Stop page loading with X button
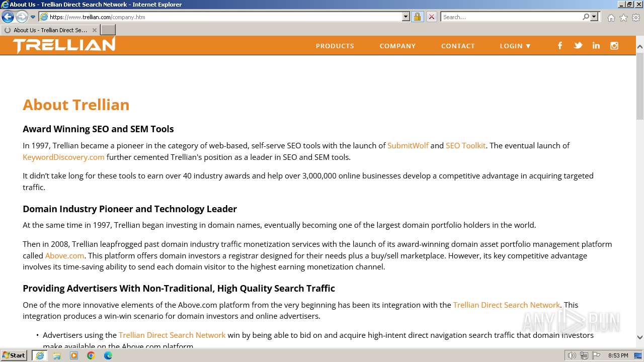 [432, 17]
